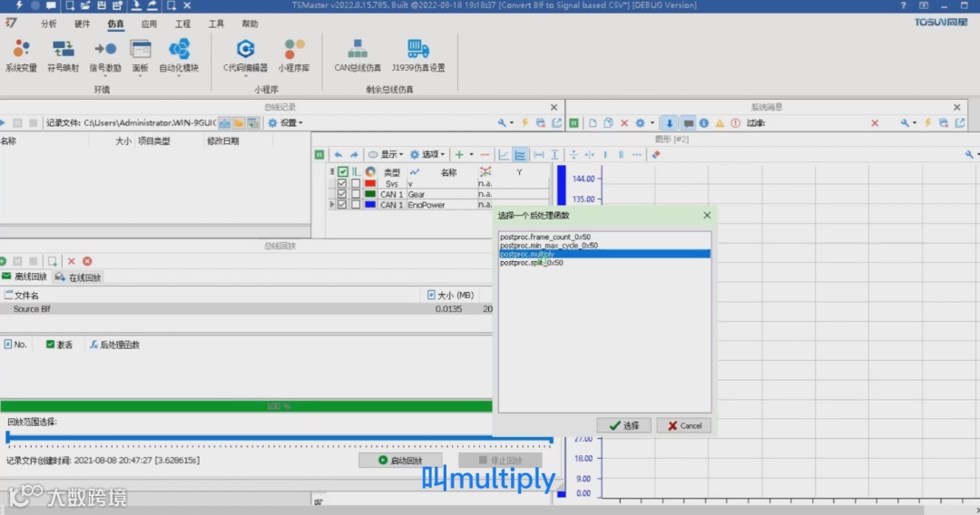Screen dimensions: 980x515
Task: Clear the 过滤 filter with red X
Action: tap(875, 123)
